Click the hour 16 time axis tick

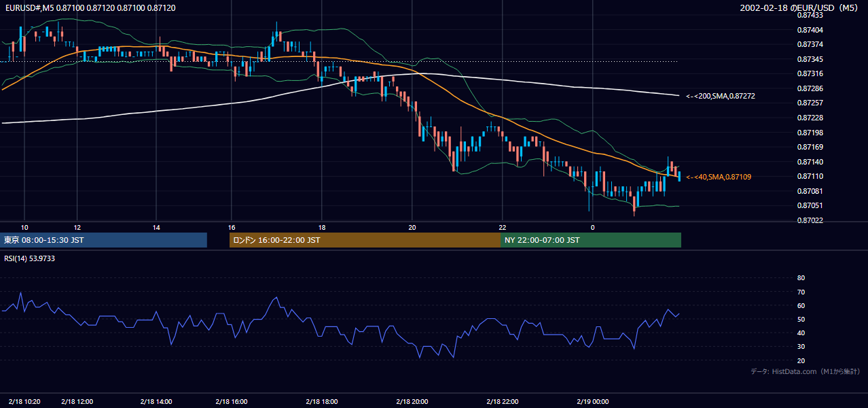pos(232,227)
